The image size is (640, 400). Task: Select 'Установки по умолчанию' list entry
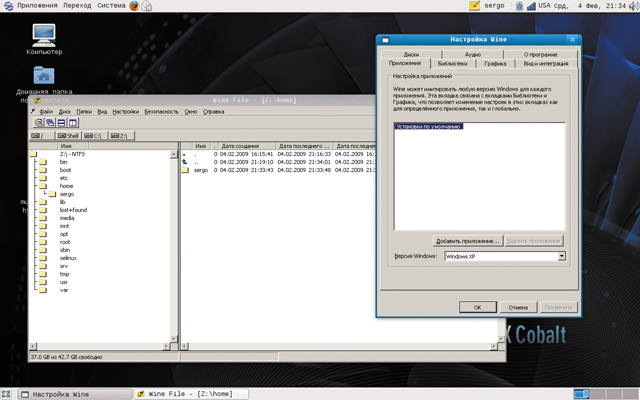[x=429, y=127]
